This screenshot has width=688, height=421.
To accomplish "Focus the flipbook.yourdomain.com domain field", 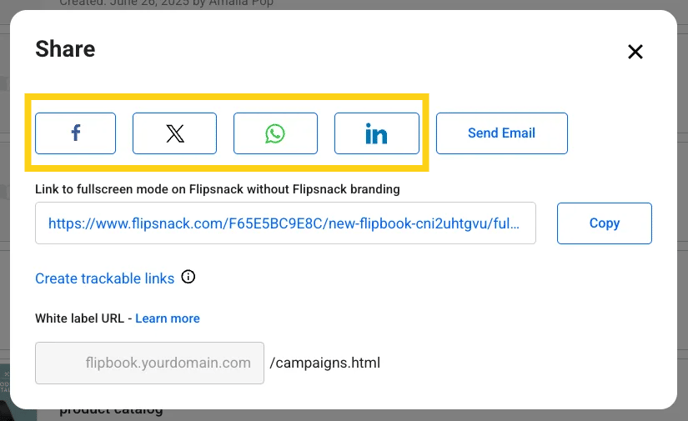I will [x=150, y=363].
